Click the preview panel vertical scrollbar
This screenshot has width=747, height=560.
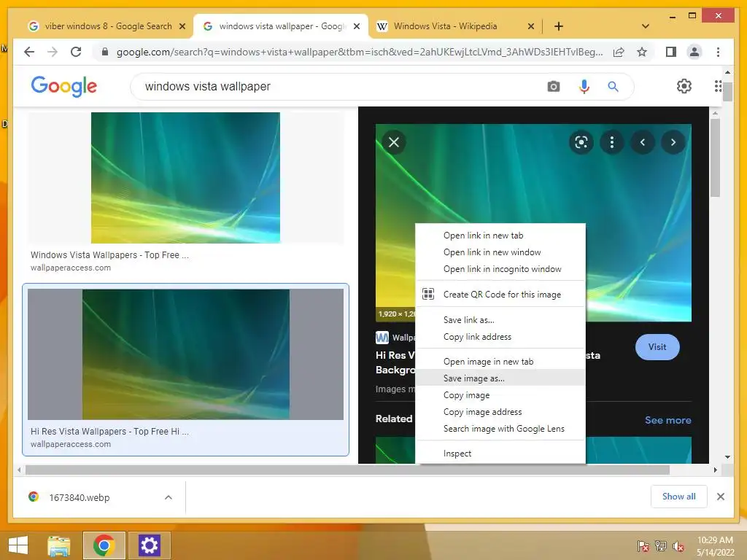point(715,157)
